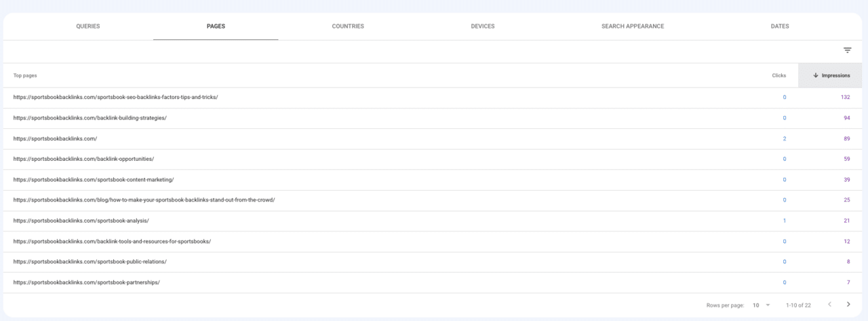
Task: Click the 1 clicks value for sportsbook-analysis
Action: pyautogui.click(x=785, y=221)
